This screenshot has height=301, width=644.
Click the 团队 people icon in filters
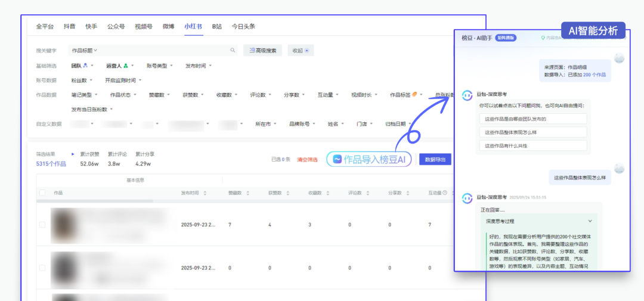[x=85, y=66]
